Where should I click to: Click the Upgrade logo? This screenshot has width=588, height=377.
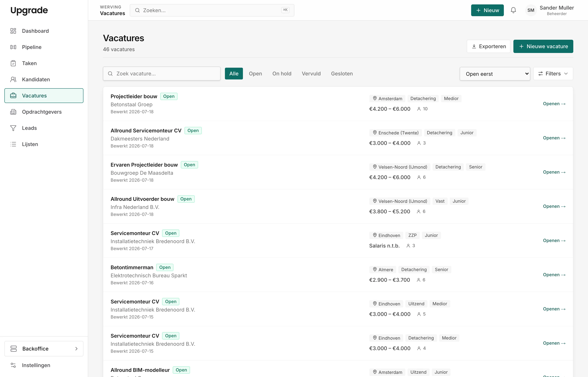coord(29,10)
